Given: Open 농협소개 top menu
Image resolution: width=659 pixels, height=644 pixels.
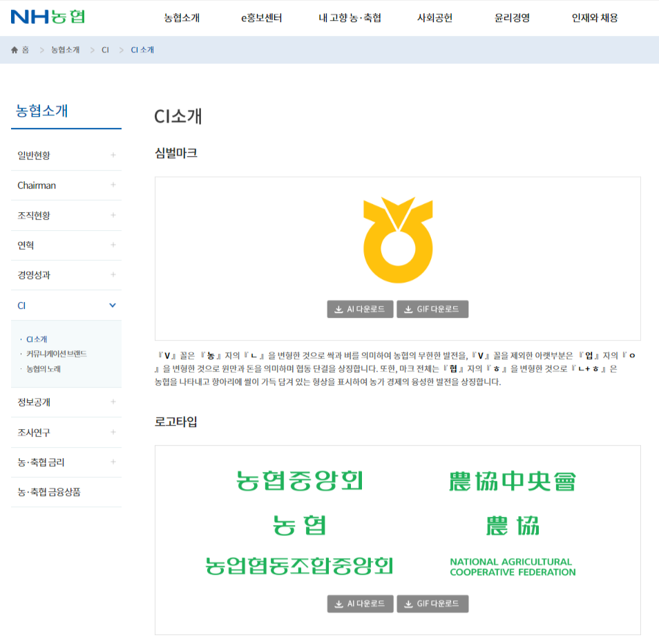Looking at the screenshot, I should pos(182,18).
